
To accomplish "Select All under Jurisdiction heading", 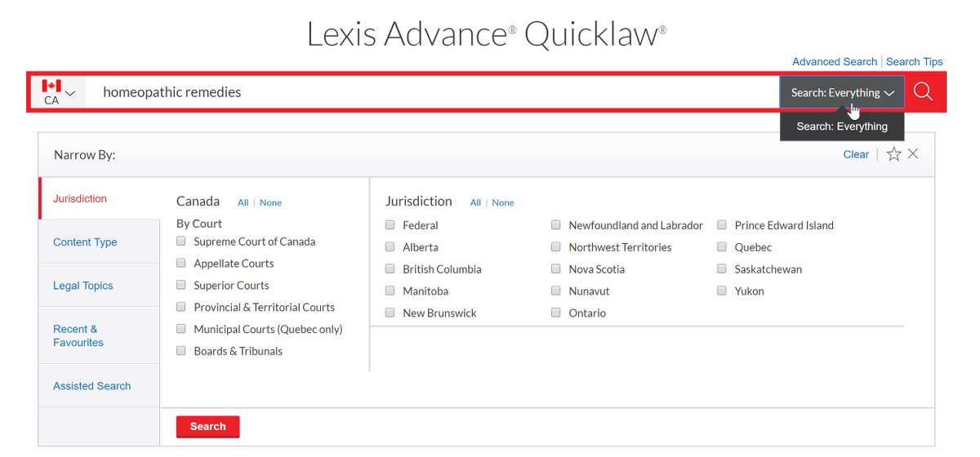I will pos(475,202).
